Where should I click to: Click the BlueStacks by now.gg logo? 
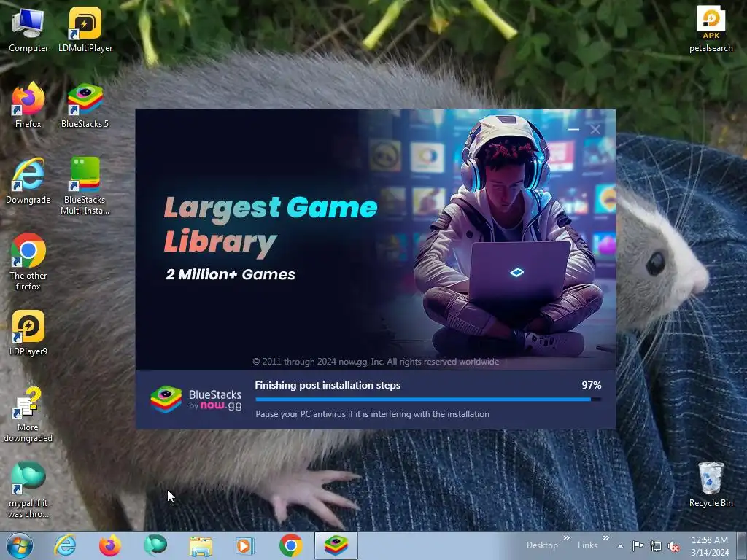pos(196,400)
